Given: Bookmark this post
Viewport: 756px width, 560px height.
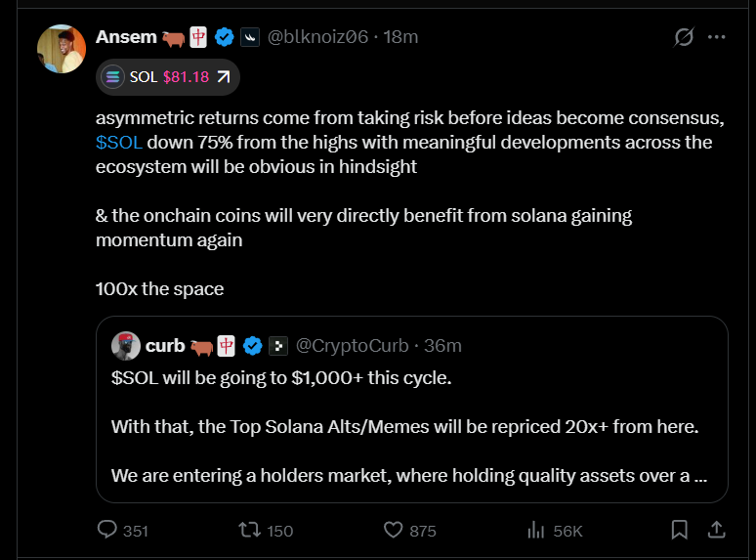Looking at the screenshot, I should [680, 530].
